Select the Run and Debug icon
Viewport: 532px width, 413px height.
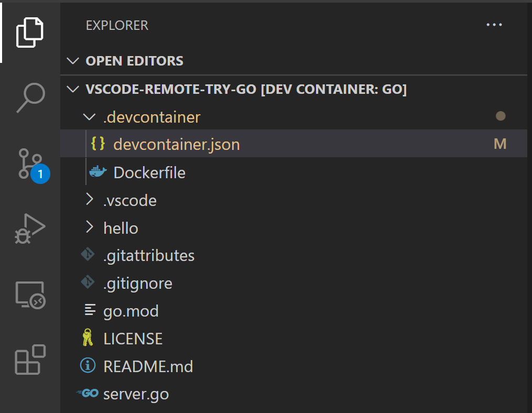point(30,228)
